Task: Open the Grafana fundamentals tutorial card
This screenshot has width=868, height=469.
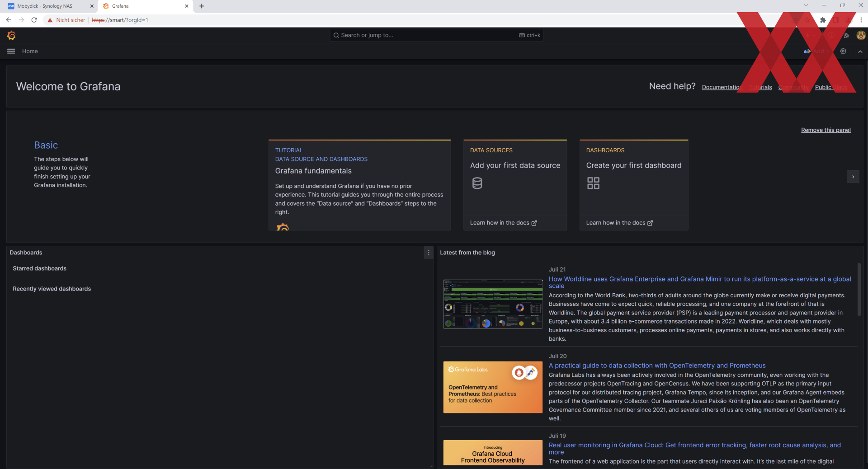Action: [x=359, y=185]
